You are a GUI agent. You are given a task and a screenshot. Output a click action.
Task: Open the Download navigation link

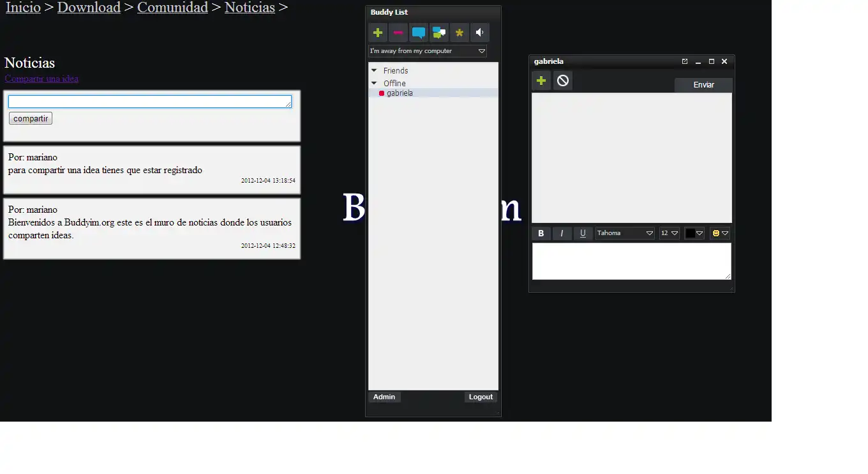coord(89,8)
